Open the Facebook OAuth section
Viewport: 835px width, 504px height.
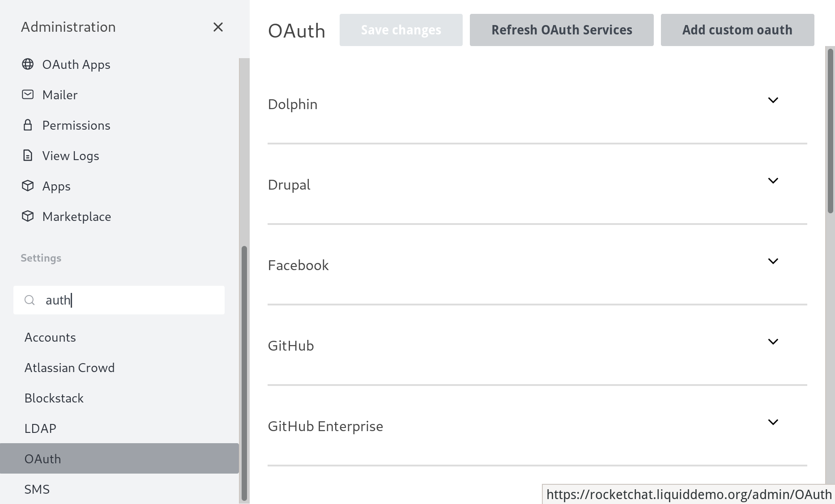pyautogui.click(x=773, y=261)
